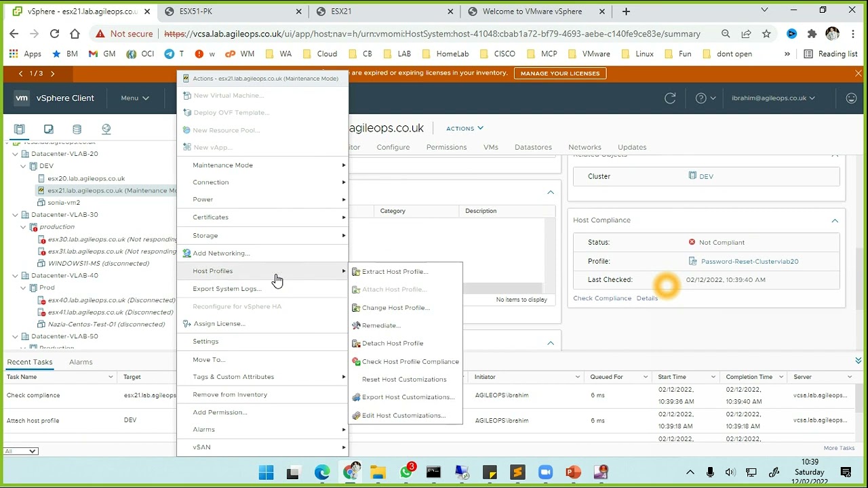Open Hosts and Clusters inventory view icon
Image resolution: width=868 pixels, height=488 pixels.
coord(20,129)
